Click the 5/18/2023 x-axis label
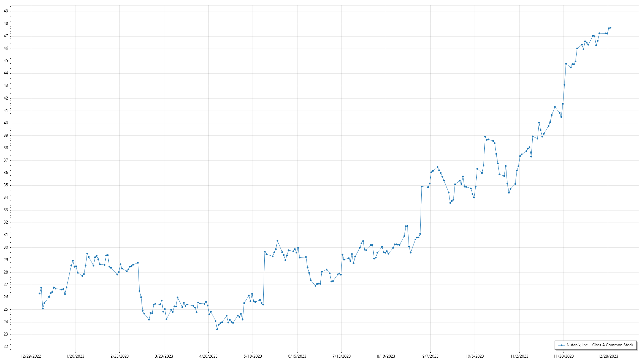644x362 pixels. (x=253, y=356)
